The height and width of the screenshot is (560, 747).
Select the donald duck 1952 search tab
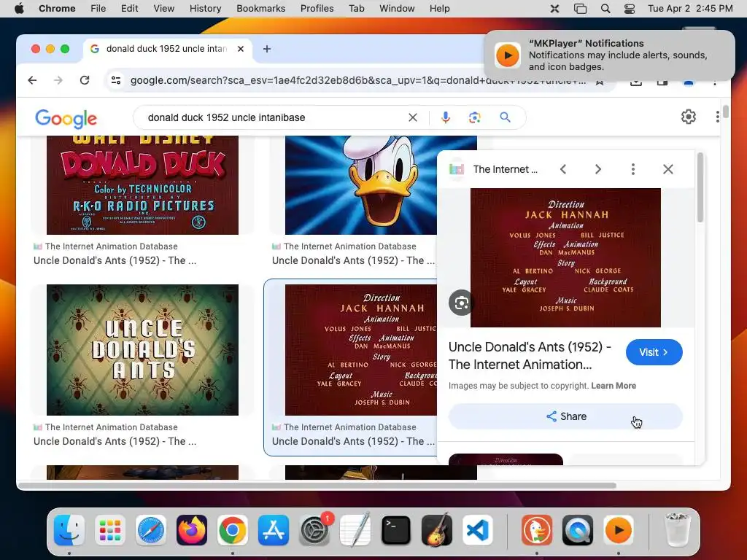point(167,49)
